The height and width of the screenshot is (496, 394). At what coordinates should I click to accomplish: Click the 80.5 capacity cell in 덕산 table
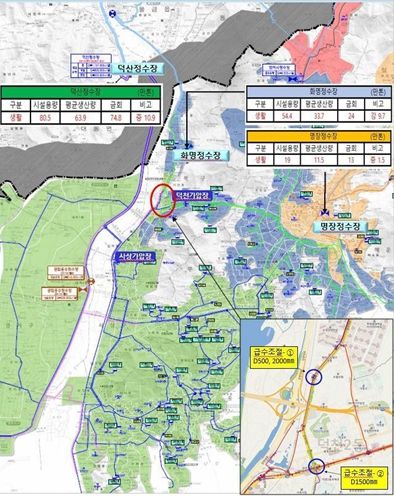45,118
